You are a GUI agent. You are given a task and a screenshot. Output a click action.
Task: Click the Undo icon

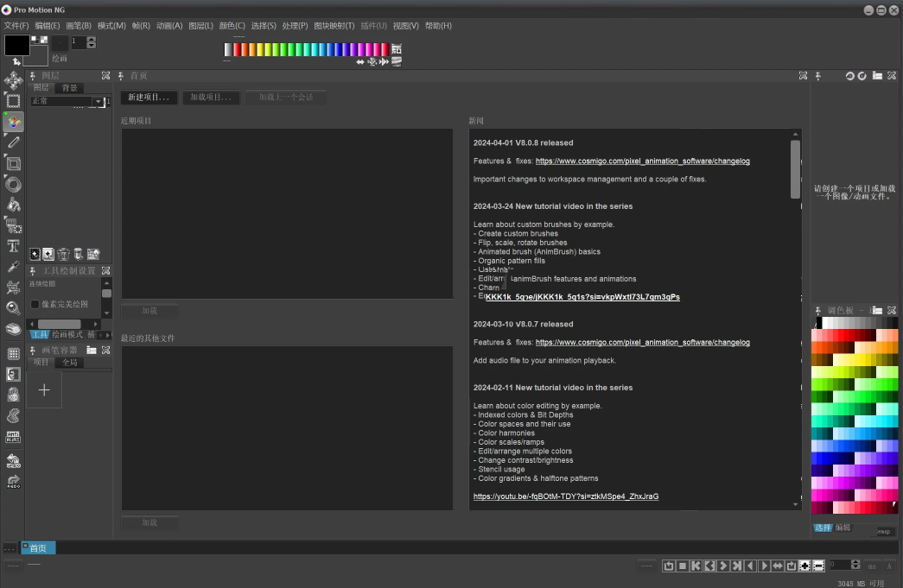pyautogui.click(x=13, y=461)
